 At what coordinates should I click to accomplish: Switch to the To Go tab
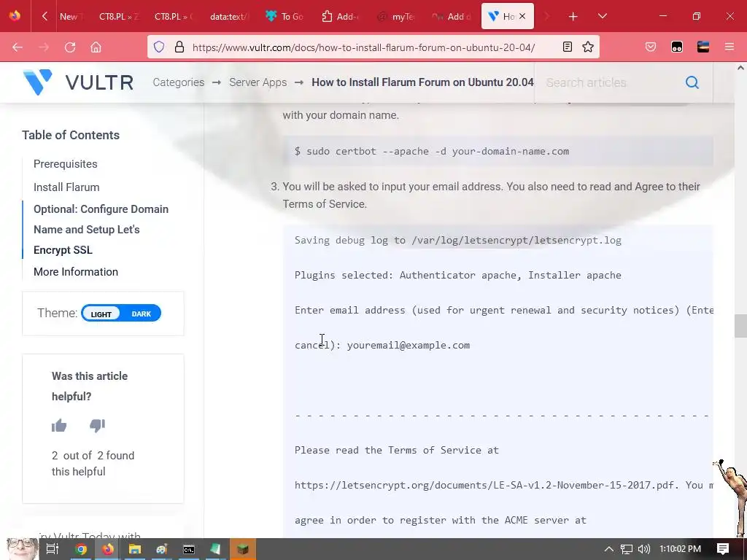285,17
